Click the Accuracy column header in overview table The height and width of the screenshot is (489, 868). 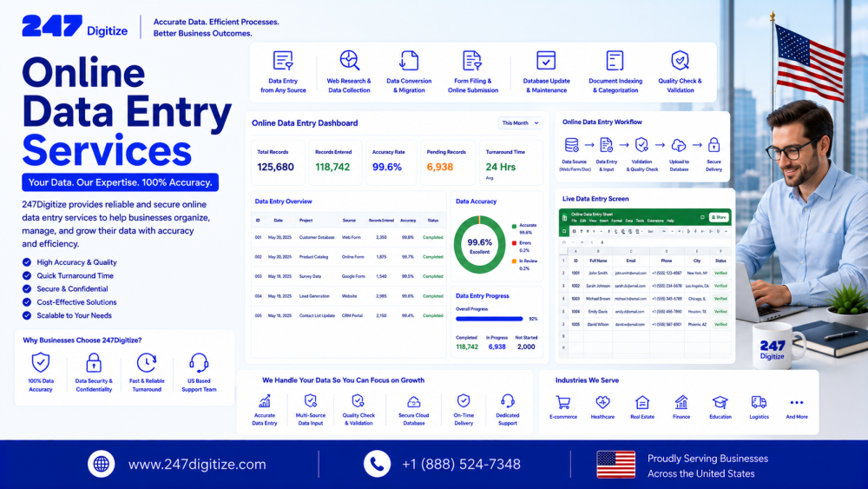tap(408, 221)
